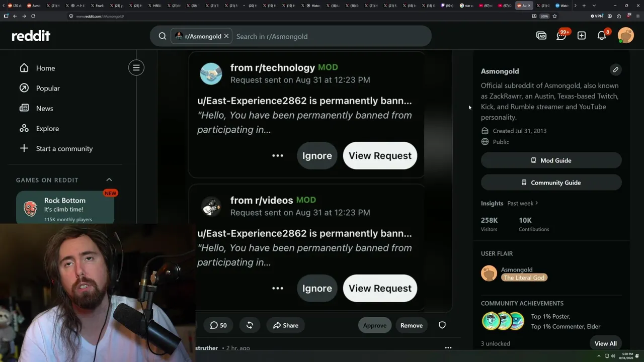Open the VPN extension button
This screenshot has height=362, width=644.
597,16
